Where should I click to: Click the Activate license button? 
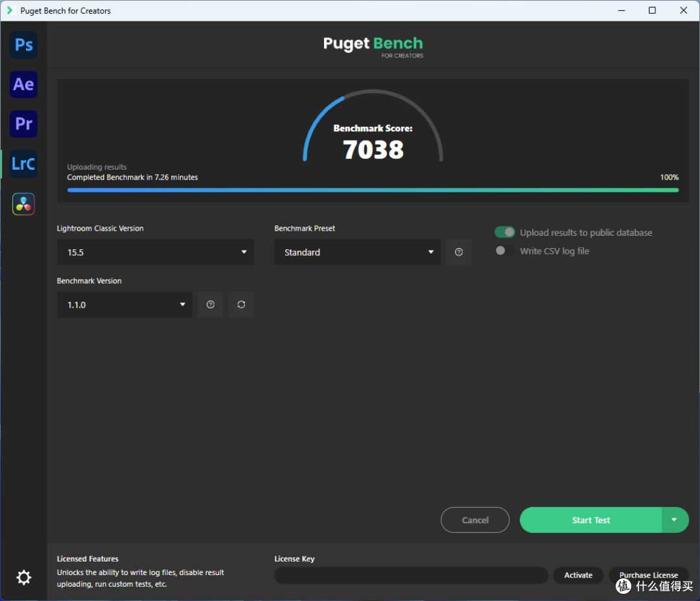[x=578, y=575]
